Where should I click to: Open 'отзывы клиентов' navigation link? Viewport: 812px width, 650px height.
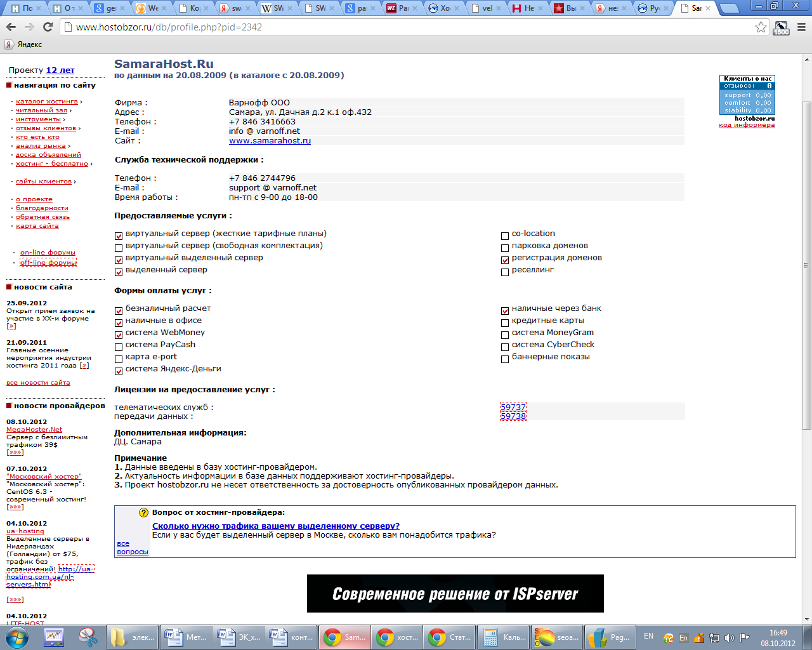click(x=46, y=128)
